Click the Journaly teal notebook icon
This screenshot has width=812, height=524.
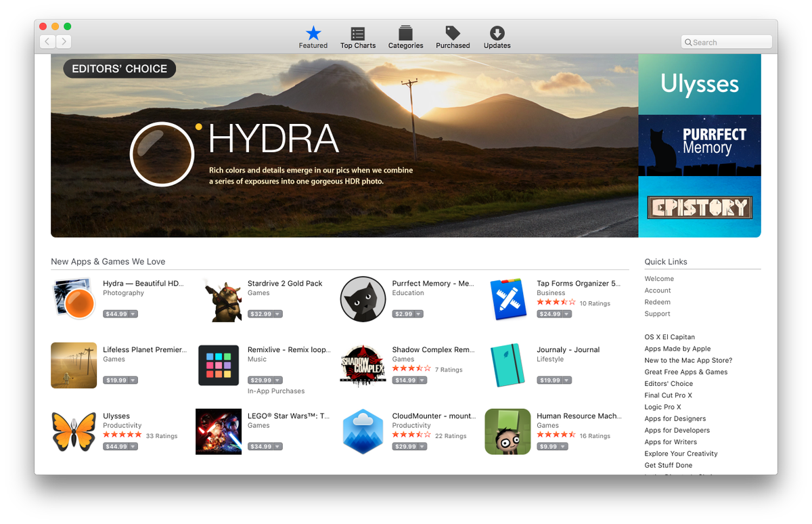pyautogui.click(x=507, y=365)
